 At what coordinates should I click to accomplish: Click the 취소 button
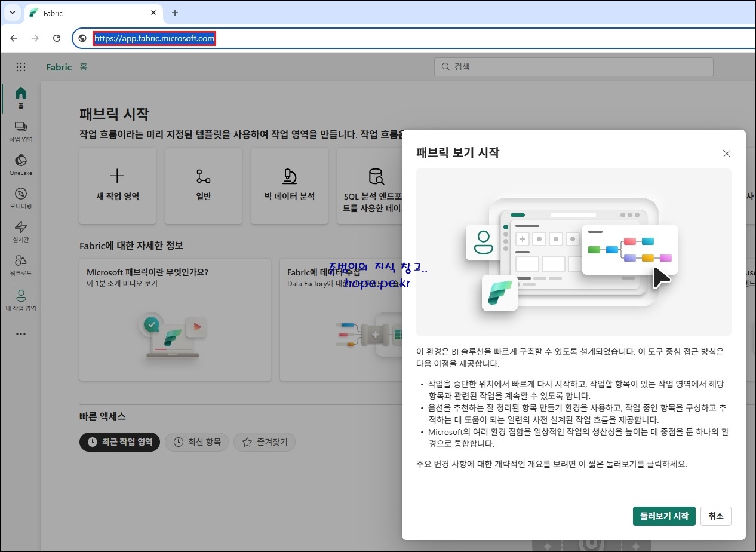click(x=716, y=516)
